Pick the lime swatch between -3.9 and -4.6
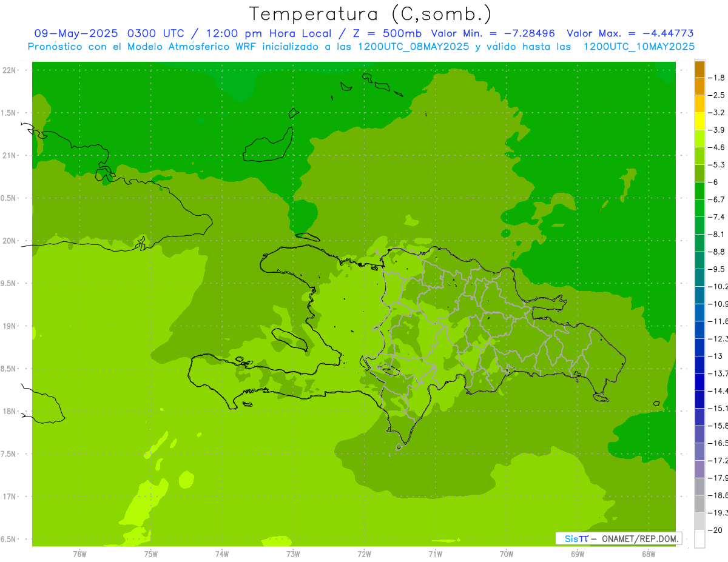728x562 pixels. coord(699,139)
